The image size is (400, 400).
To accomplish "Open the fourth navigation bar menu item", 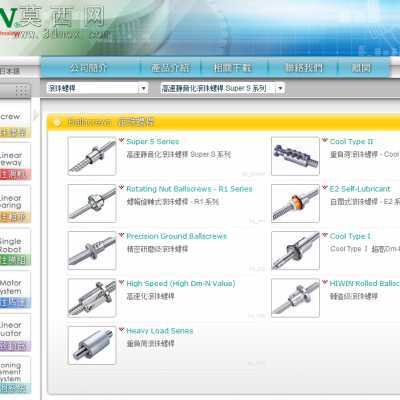I will (x=304, y=68).
